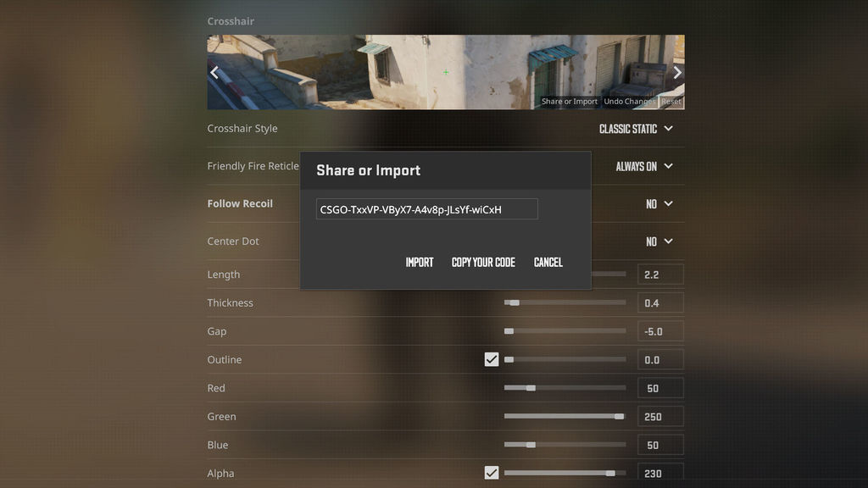Click the Gap label
868x488 pixels.
(216, 331)
